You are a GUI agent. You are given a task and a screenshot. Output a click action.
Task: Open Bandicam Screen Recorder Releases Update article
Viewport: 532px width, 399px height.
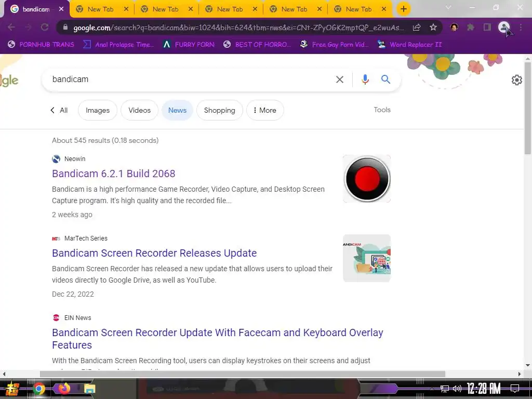pos(154,253)
